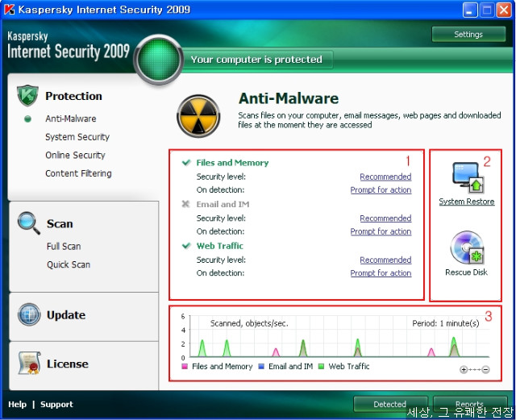
Task: Open the Scan tab heading
Action: (60, 224)
